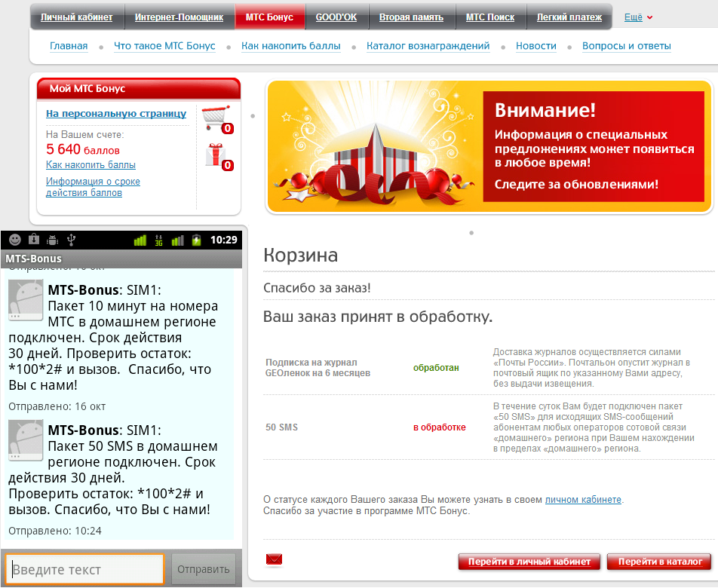Tap the second MTS-Bonus message avatar

click(x=25, y=441)
